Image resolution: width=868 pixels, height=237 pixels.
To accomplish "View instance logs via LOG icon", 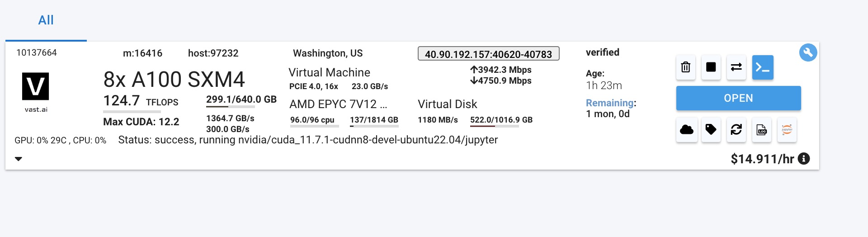I will 762,130.
